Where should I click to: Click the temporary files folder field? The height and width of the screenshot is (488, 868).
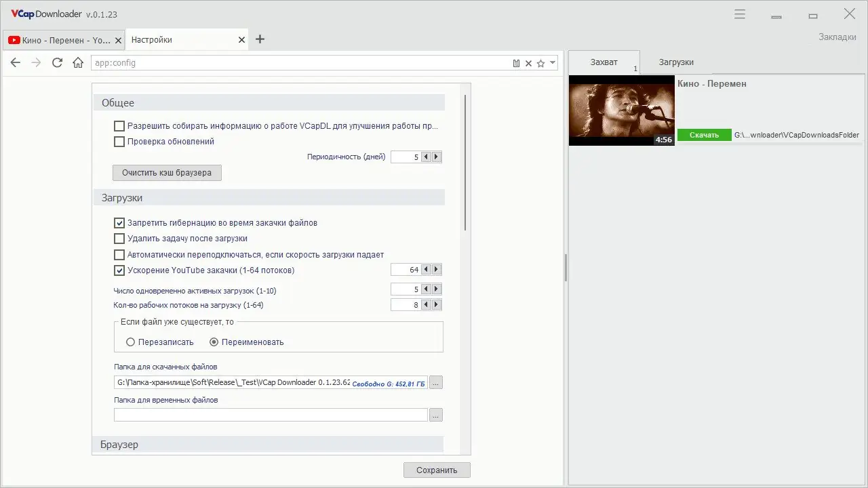pyautogui.click(x=271, y=415)
